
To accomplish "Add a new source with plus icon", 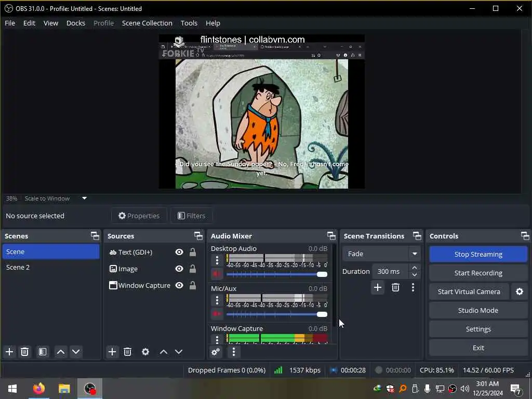I will tap(112, 352).
